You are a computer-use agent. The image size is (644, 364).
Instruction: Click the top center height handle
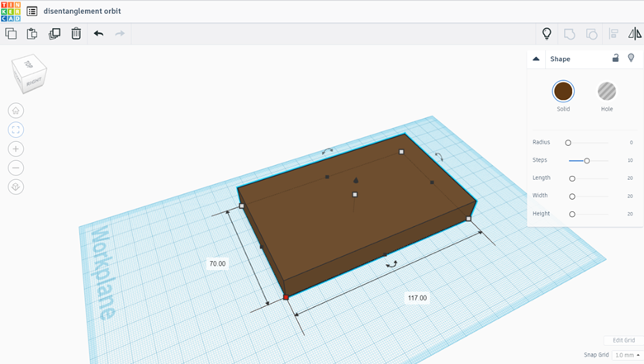click(355, 195)
